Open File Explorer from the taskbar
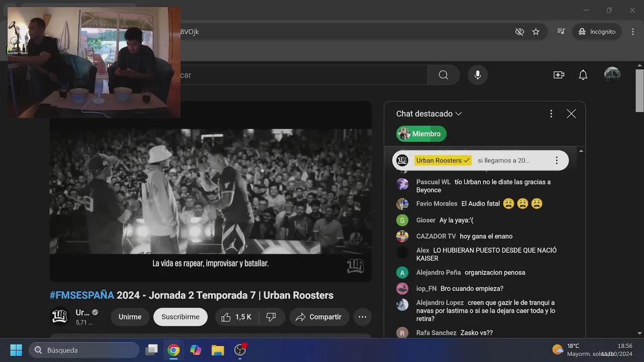This screenshot has height=362, width=644. (x=218, y=350)
